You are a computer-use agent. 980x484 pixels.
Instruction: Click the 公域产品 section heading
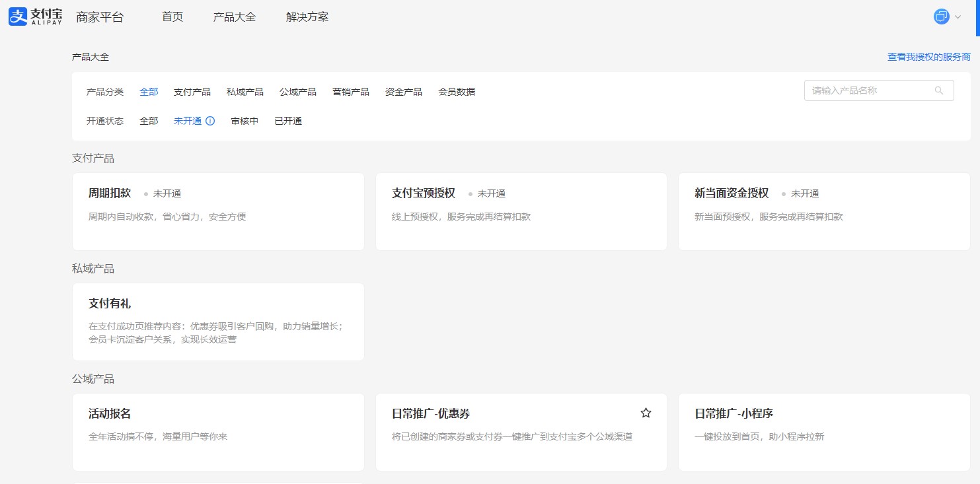coord(93,379)
